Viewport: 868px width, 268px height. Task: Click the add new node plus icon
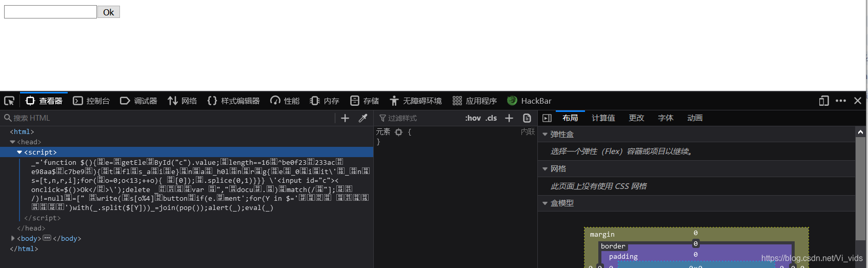(x=345, y=118)
